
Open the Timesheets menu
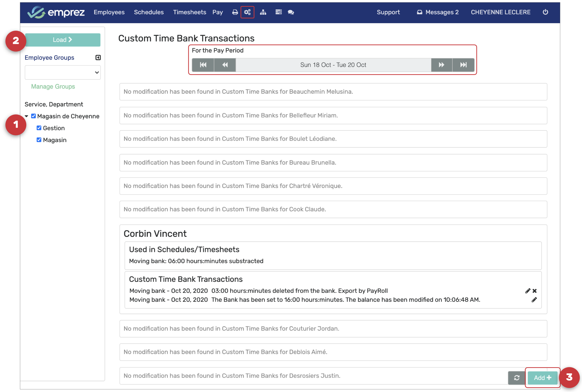189,12
